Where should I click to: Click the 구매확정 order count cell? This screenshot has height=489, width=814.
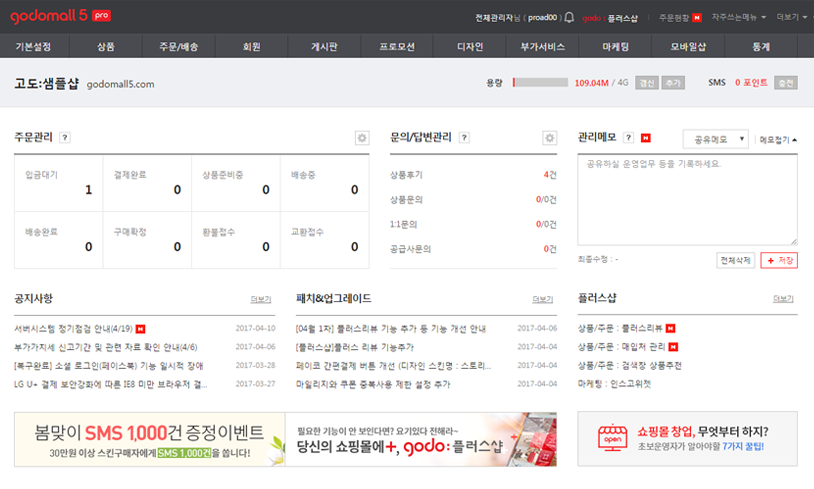147,240
